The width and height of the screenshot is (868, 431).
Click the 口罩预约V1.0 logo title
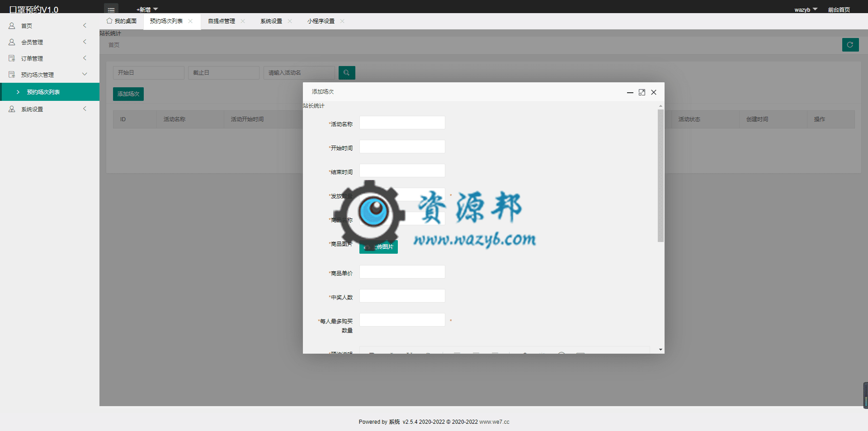34,9
